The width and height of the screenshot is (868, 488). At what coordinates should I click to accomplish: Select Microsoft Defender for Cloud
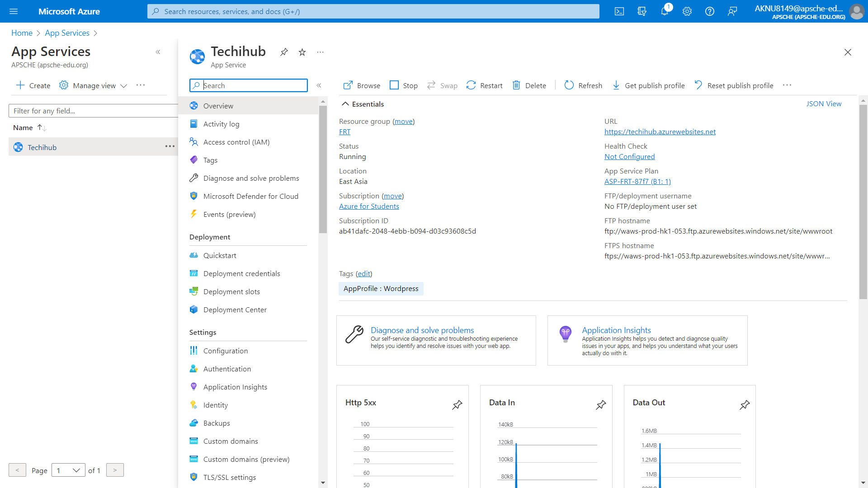250,196
